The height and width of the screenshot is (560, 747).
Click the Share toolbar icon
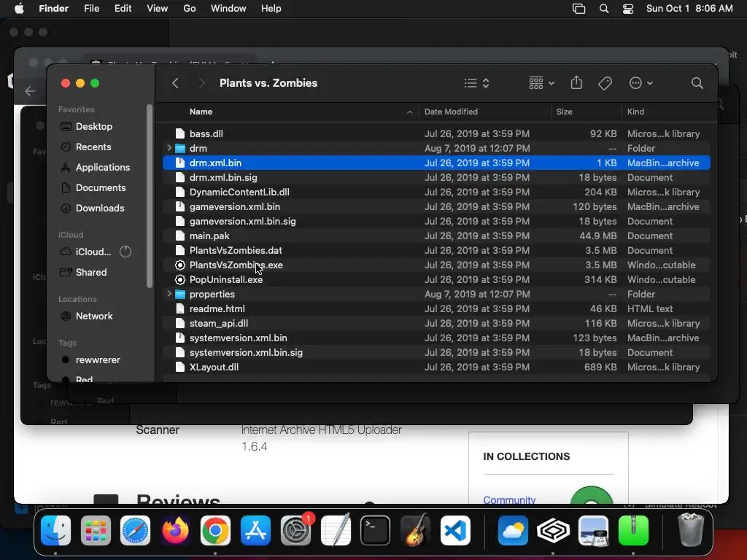pos(576,83)
